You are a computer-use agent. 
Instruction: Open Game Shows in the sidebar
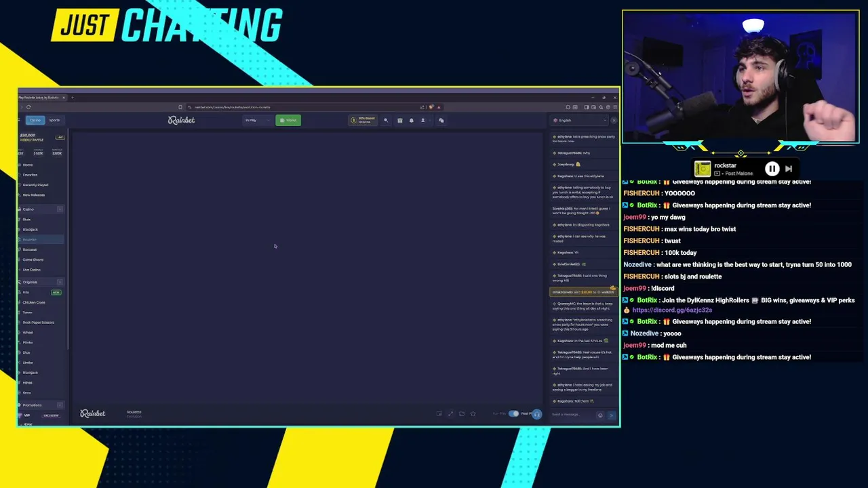33,259
